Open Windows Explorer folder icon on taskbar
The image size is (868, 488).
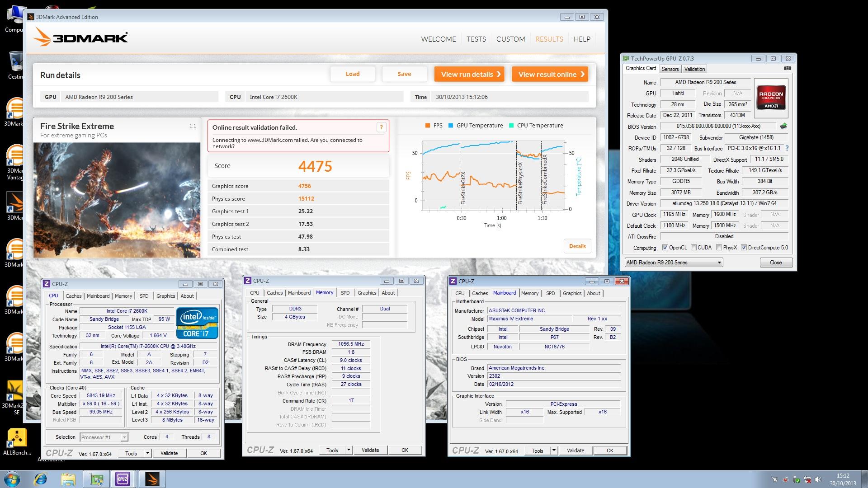68,479
